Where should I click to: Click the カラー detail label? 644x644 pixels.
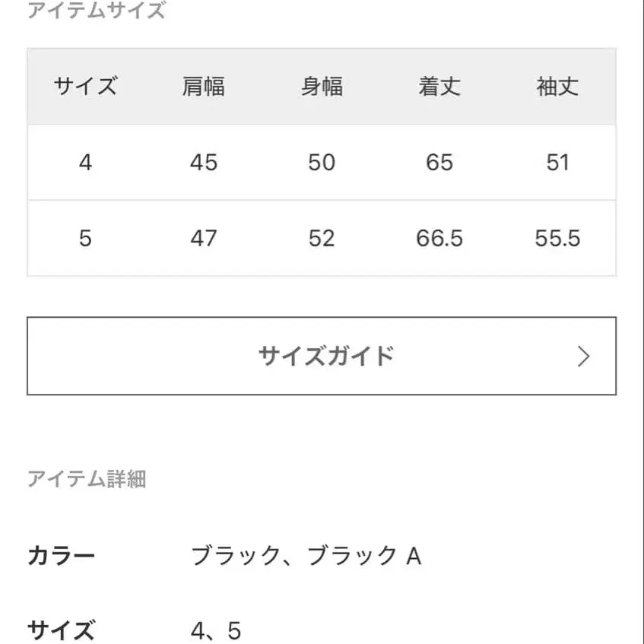pyautogui.click(x=61, y=555)
